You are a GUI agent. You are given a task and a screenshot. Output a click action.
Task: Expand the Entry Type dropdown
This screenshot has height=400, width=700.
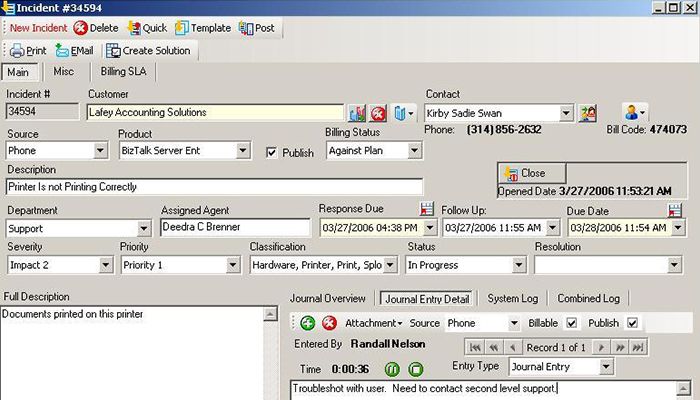(x=606, y=367)
